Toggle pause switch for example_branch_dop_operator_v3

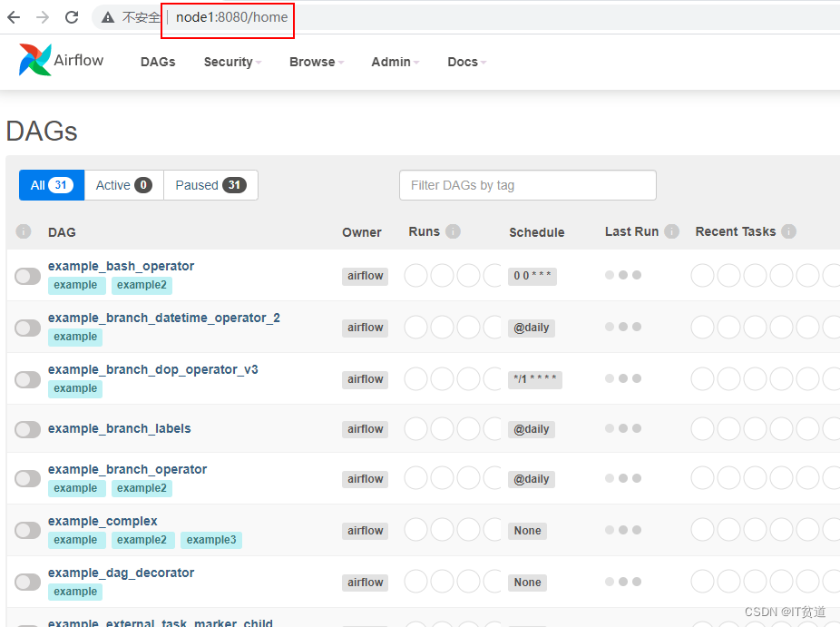[x=28, y=379]
